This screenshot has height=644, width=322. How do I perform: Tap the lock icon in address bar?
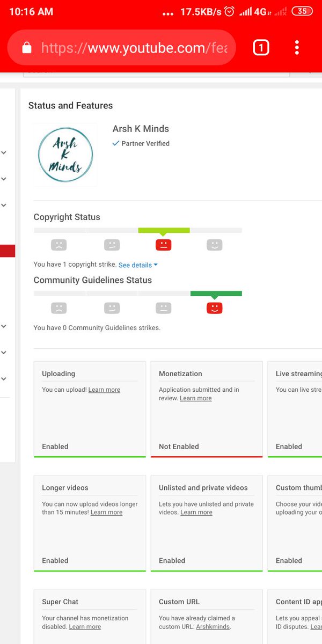pyautogui.click(x=26, y=48)
